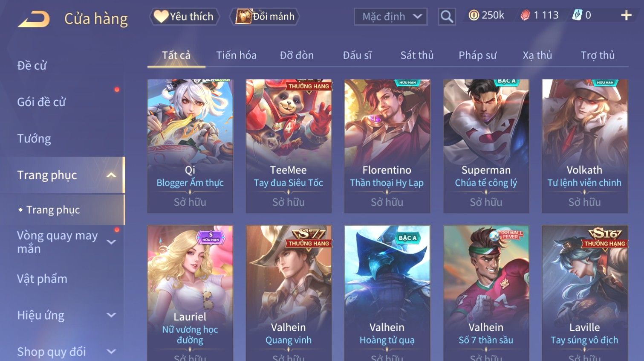Select the Tiến hóa tab
The height and width of the screenshot is (361, 644).
click(x=236, y=55)
